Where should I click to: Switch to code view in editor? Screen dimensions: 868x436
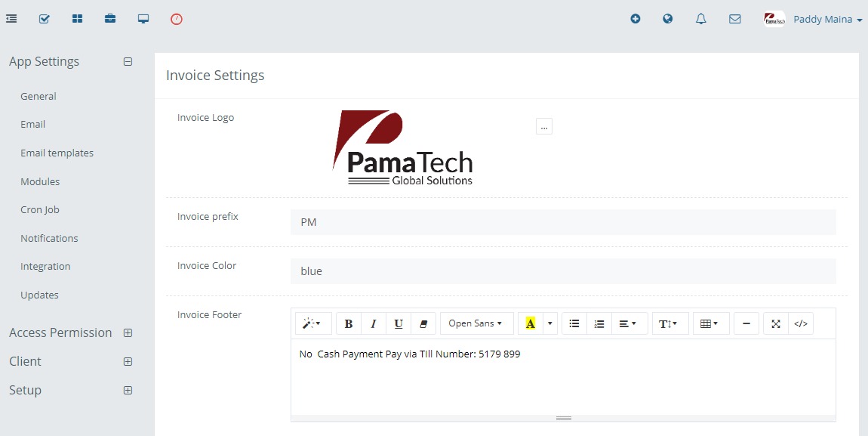coord(801,323)
